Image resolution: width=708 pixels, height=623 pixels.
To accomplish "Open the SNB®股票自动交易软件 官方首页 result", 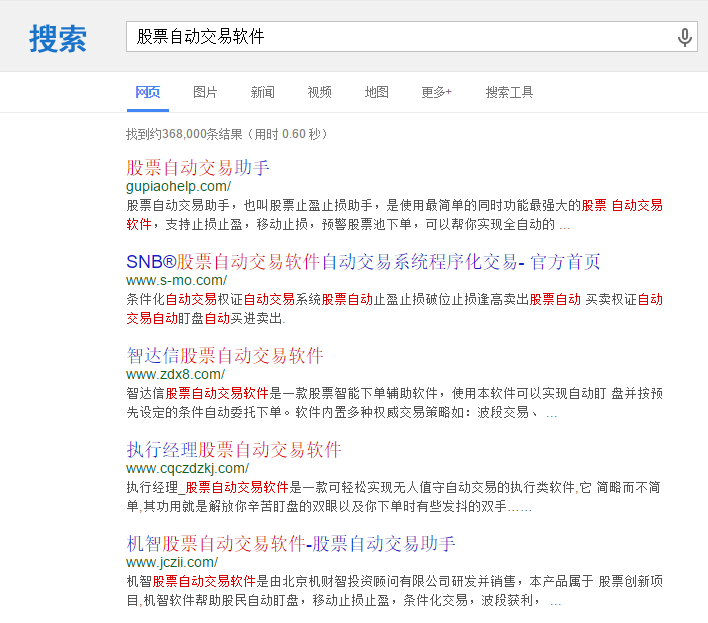I will pos(363,261).
